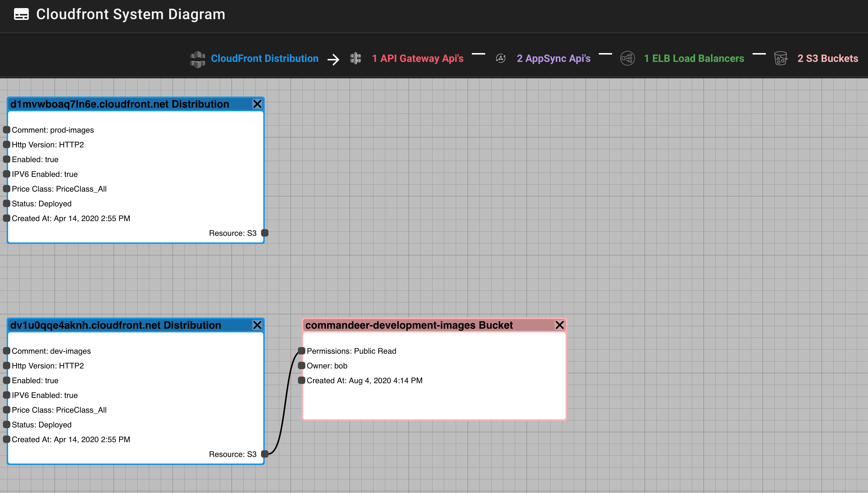
Task: Click Price Class port in prod-images node
Action: (7, 189)
